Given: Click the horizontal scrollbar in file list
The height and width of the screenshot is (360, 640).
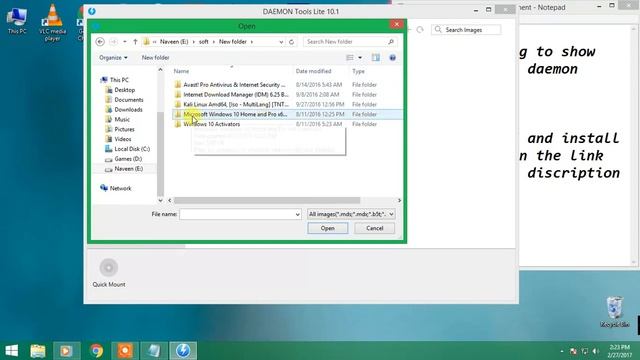Looking at the screenshot, I should pos(267,200).
